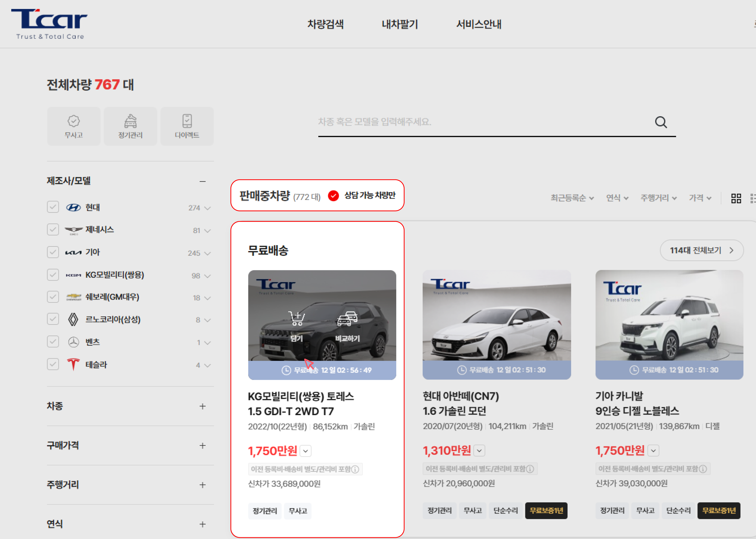Click the 르노코리아 brand logo
The image size is (756, 539).
(73, 319)
